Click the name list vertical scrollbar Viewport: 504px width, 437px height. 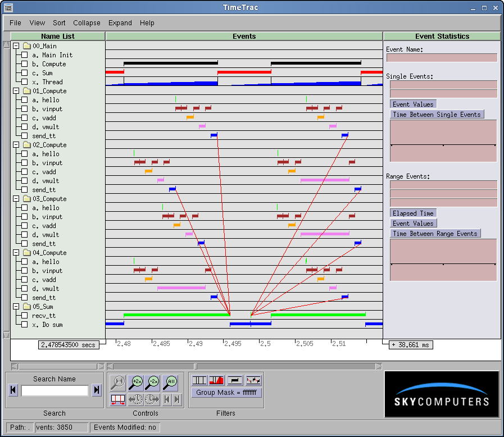pos(6,190)
